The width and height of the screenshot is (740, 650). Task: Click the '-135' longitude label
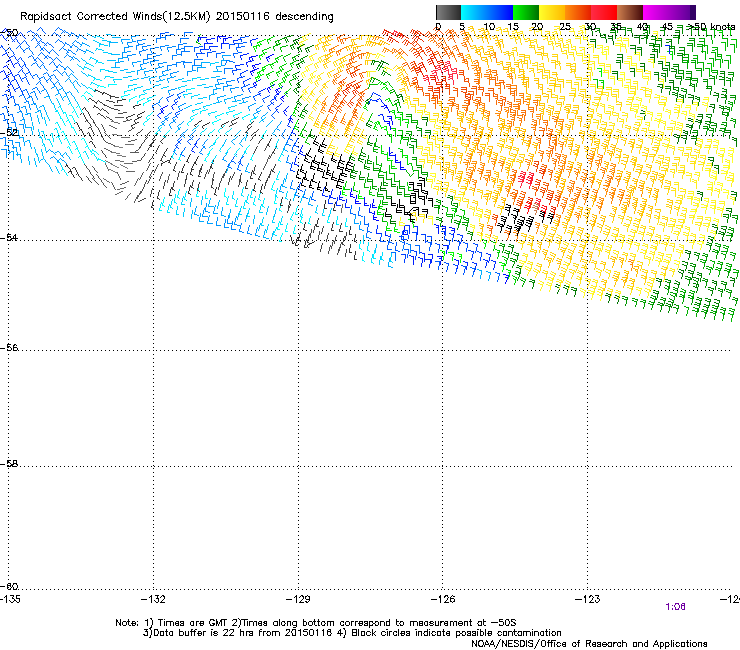(10, 599)
